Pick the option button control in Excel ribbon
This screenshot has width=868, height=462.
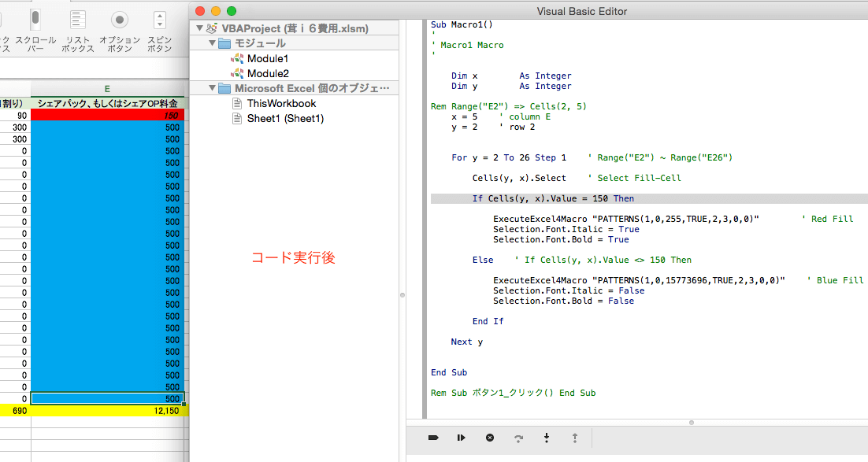point(120,31)
